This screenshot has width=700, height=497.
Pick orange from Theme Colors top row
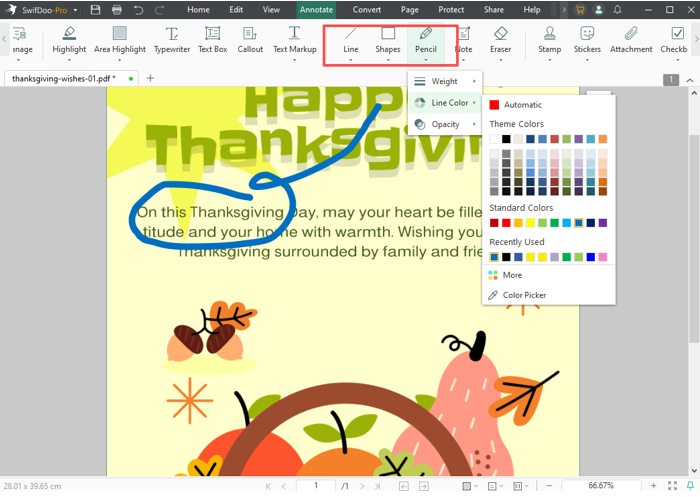(x=603, y=139)
